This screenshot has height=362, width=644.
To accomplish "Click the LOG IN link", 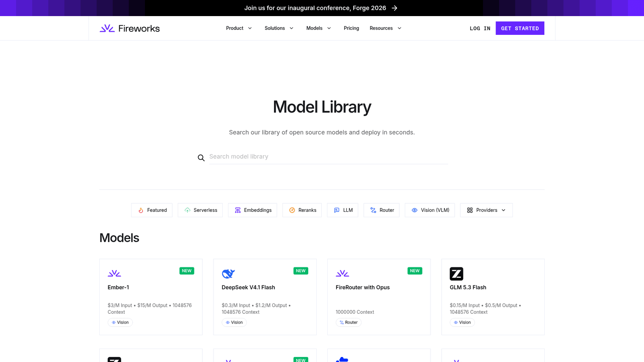I will 480,28.
